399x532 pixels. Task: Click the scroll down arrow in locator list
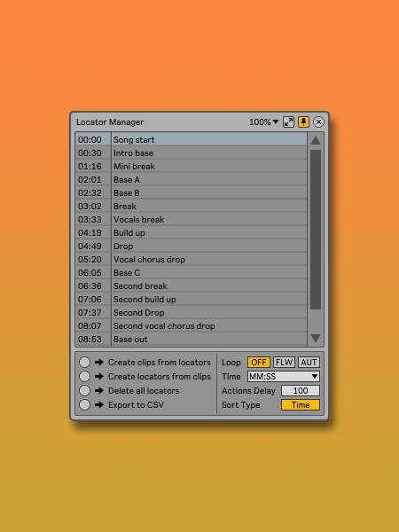[x=316, y=339]
